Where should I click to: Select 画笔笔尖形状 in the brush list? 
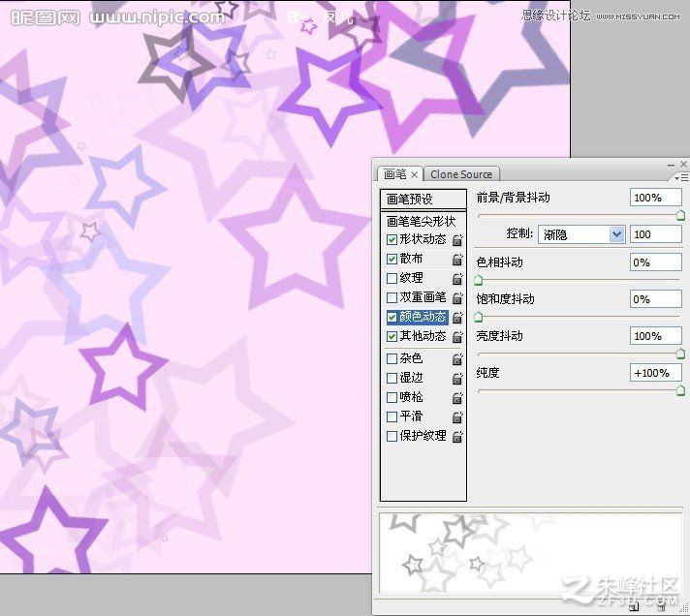(x=422, y=221)
